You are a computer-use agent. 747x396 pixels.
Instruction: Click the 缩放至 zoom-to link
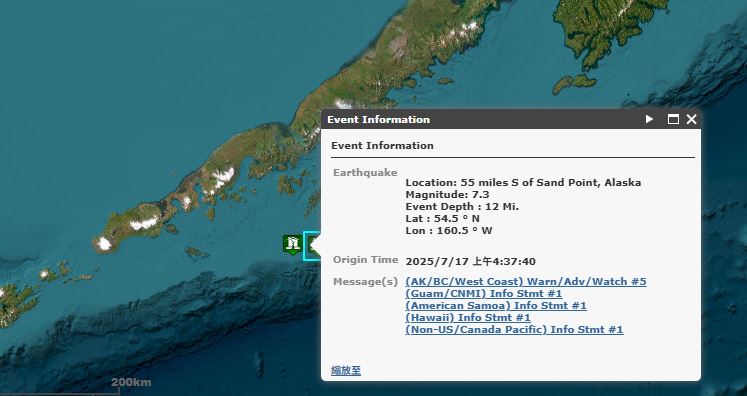click(x=346, y=371)
